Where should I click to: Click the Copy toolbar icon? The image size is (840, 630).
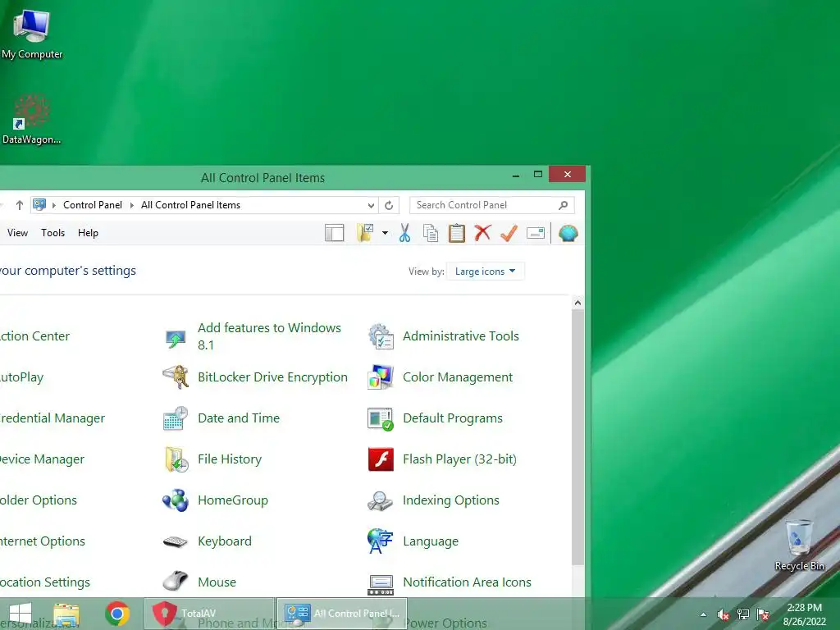coord(431,233)
